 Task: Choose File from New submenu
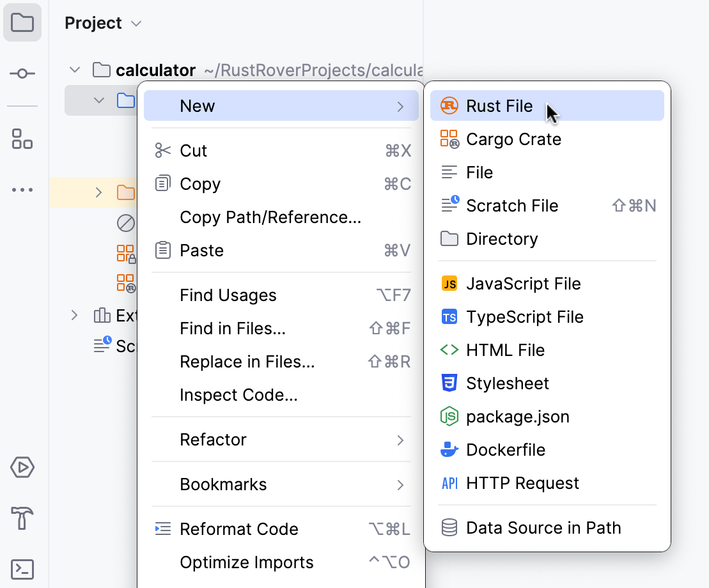click(547, 172)
